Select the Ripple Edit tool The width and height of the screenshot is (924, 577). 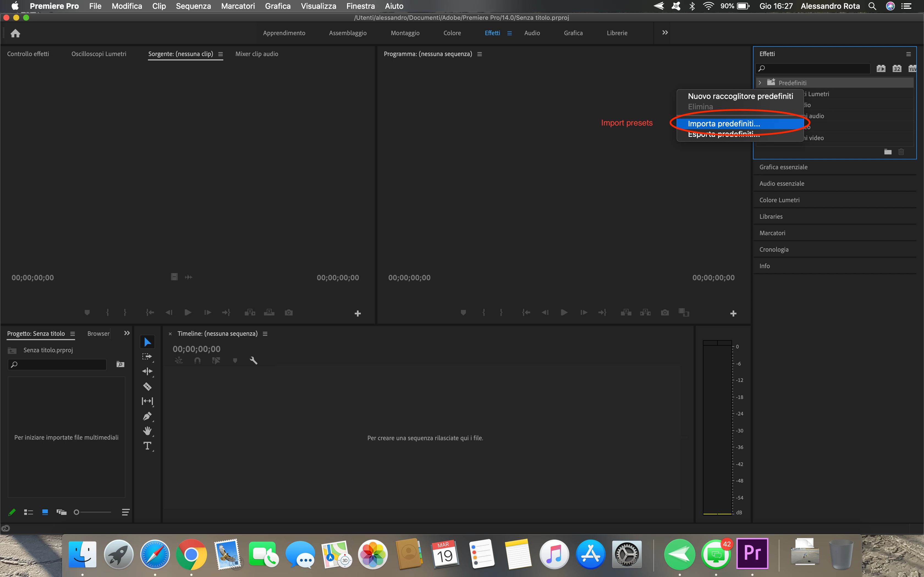147,371
